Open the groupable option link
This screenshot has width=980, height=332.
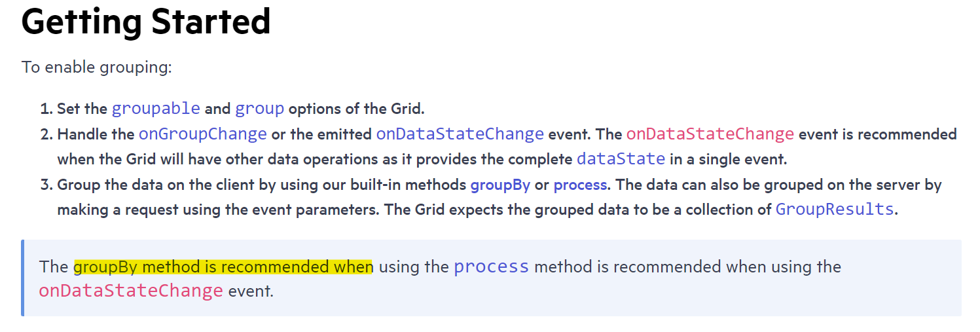[x=156, y=108]
